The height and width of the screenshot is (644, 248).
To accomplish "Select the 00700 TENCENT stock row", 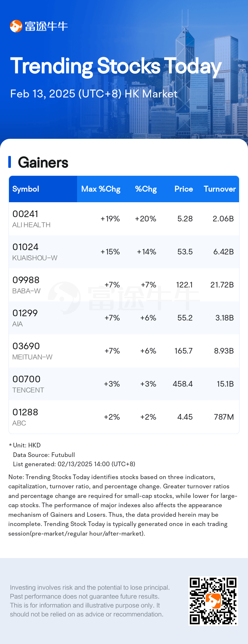I will tap(124, 384).
